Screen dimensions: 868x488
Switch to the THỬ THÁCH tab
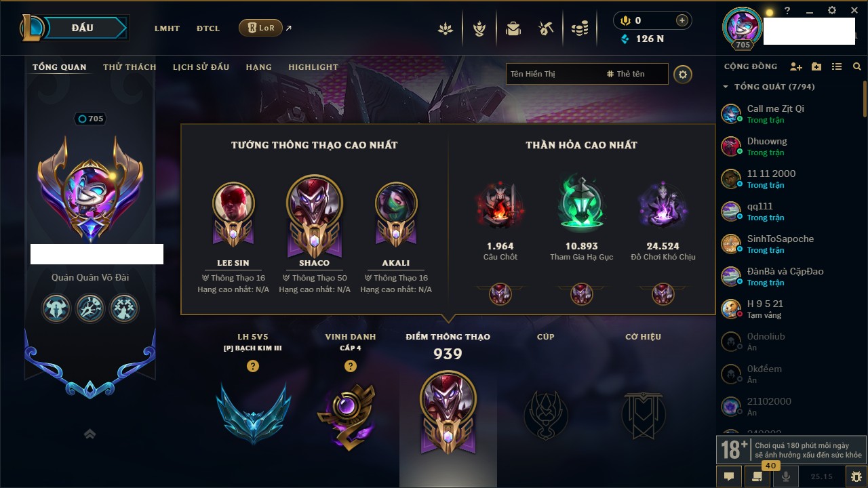(130, 67)
